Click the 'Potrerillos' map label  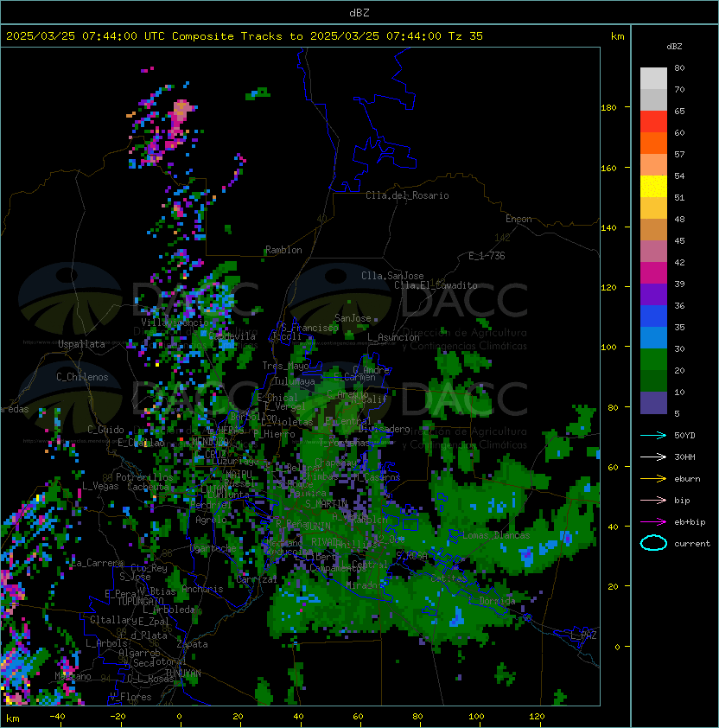tap(144, 477)
